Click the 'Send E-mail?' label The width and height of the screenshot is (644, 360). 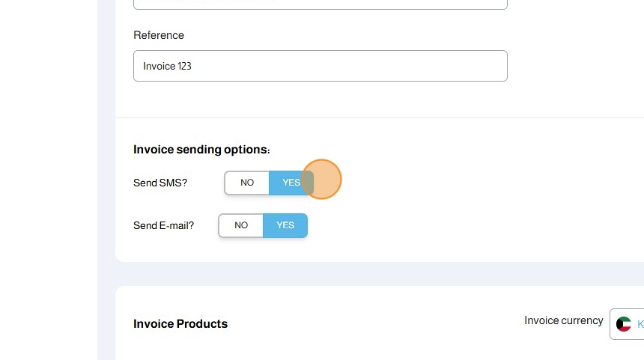pos(163,225)
